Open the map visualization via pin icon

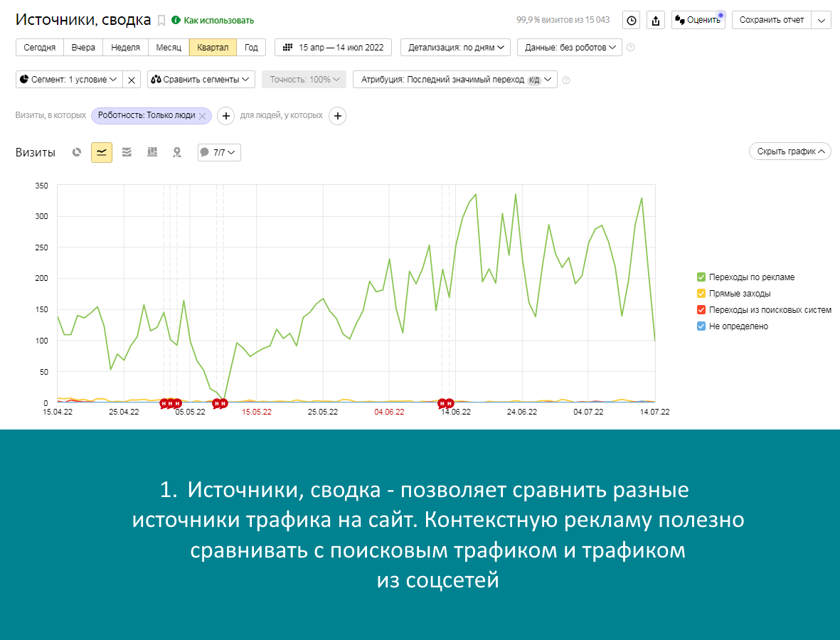(x=176, y=151)
